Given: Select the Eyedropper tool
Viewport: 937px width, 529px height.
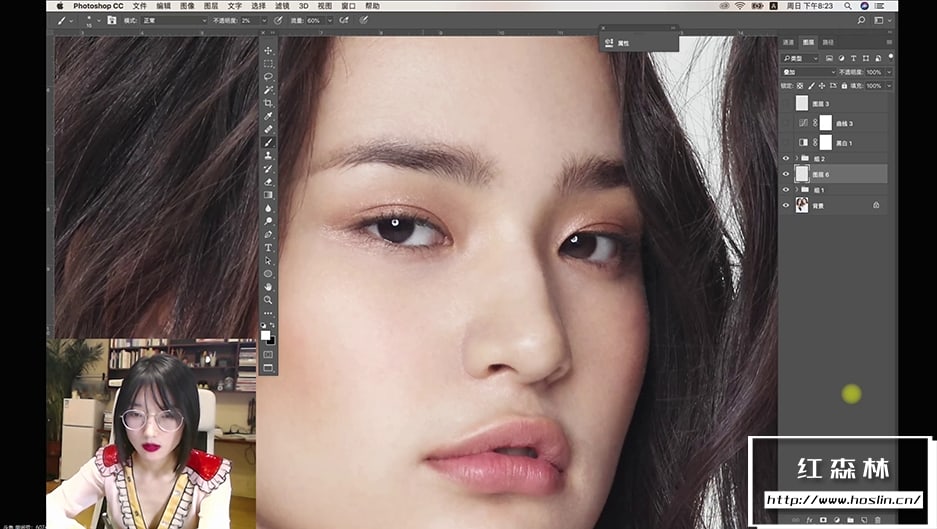Looking at the screenshot, I should [268, 116].
